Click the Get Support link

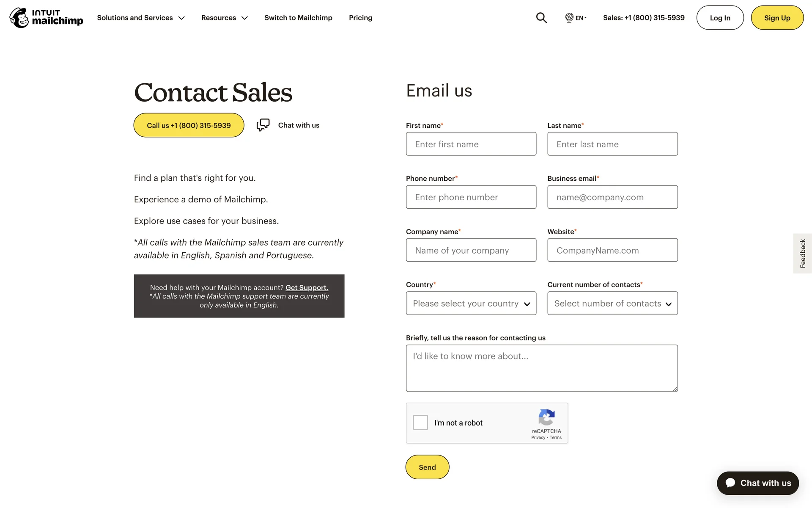[307, 287]
